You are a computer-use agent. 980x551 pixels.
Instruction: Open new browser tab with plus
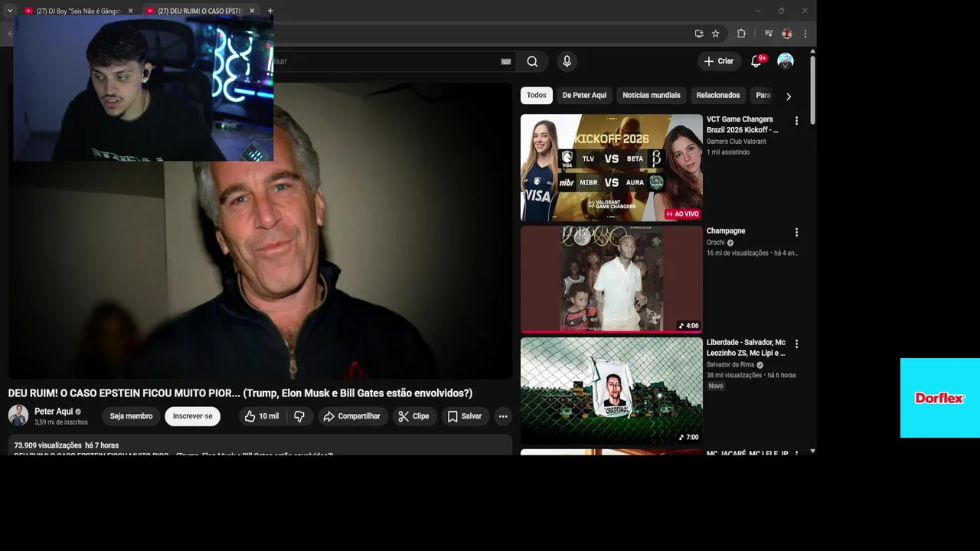point(270,11)
